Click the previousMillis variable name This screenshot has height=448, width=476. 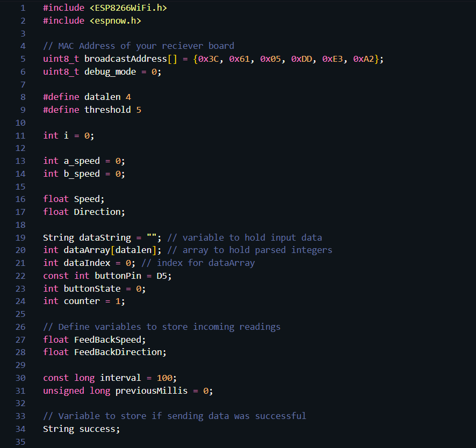coord(152,391)
